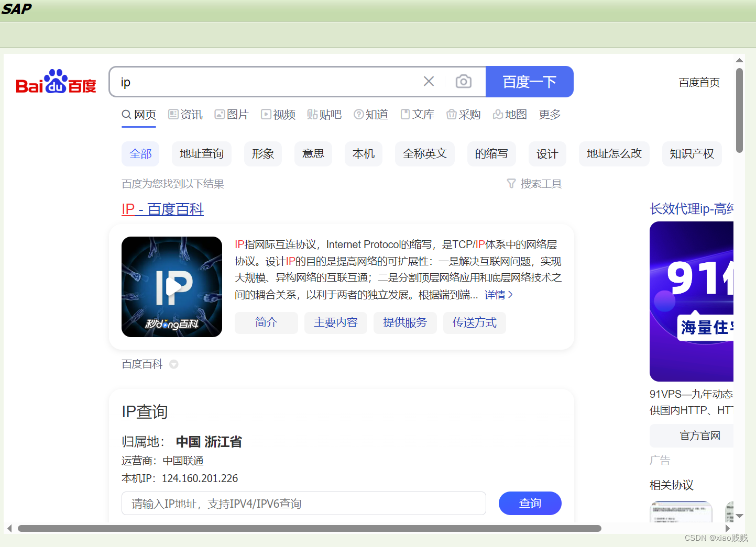Click the Baidu logo
The image size is (756, 547).
coord(56,82)
